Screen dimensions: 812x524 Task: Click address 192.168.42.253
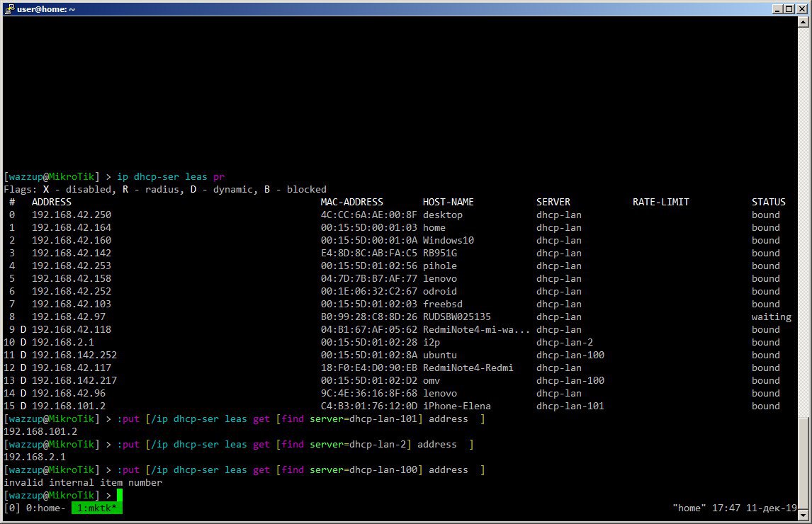point(72,266)
